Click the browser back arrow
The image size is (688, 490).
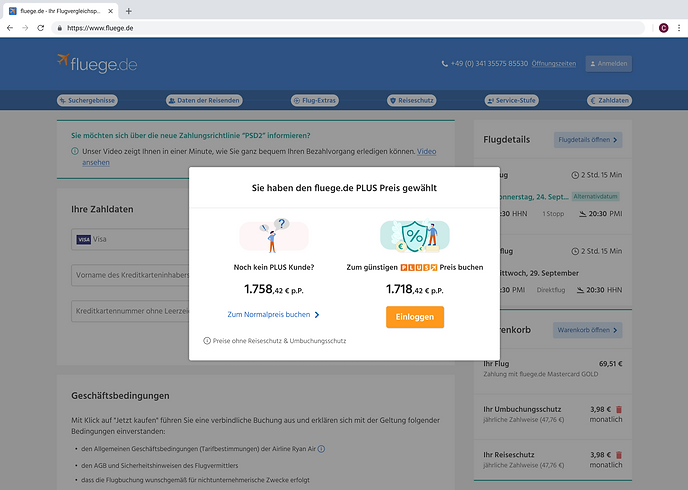pos(10,28)
